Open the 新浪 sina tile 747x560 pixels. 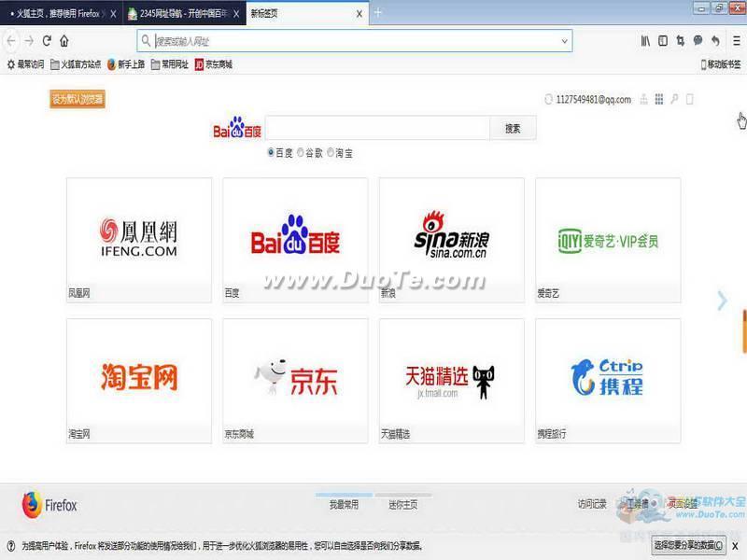(x=451, y=240)
